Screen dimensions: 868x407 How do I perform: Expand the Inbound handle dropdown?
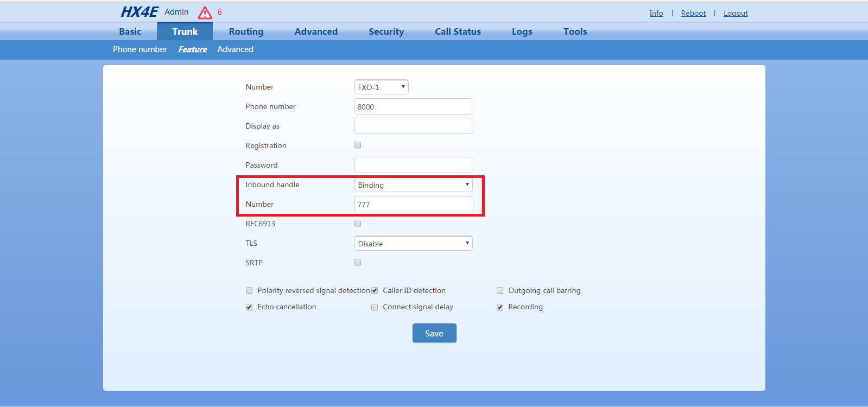pyautogui.click(x=413, y=185)
